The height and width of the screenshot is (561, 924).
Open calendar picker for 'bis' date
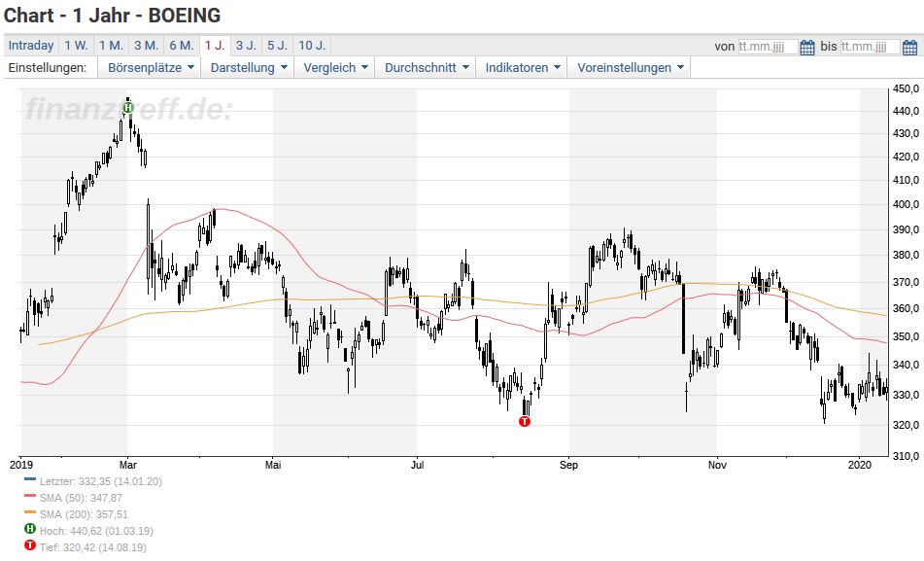click(x=909, y=47)
